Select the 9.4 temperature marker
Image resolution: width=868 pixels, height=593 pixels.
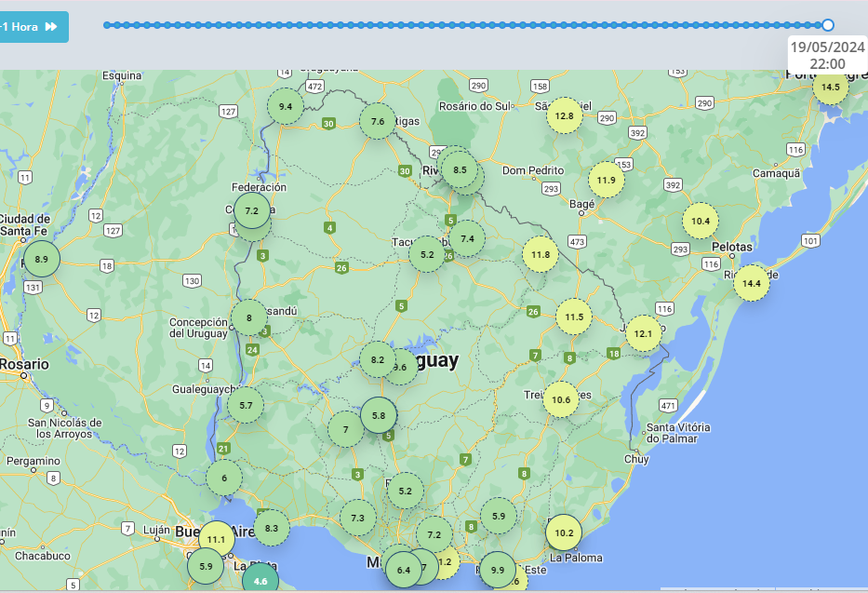(285, 106)
